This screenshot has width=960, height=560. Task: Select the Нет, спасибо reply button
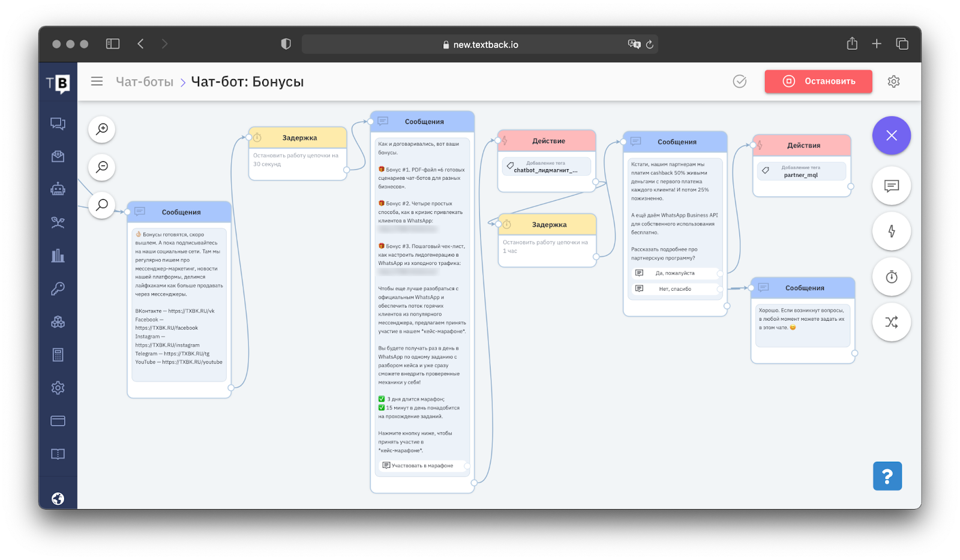675,289
